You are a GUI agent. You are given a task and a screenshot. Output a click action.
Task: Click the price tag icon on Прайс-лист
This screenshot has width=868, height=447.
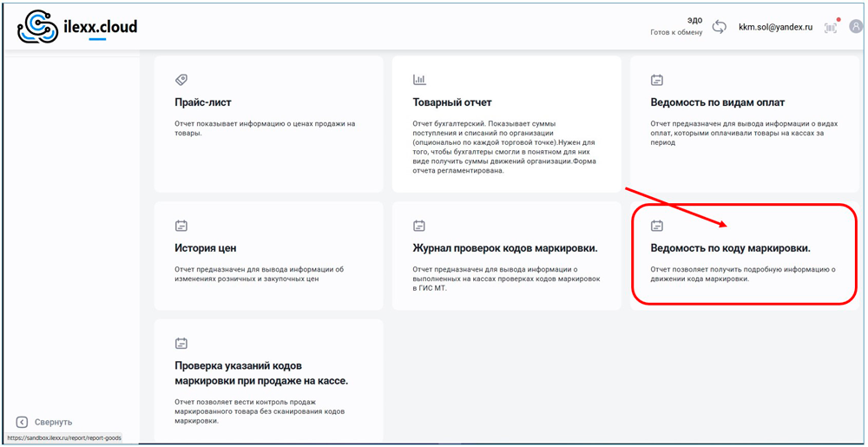[181, 80]
